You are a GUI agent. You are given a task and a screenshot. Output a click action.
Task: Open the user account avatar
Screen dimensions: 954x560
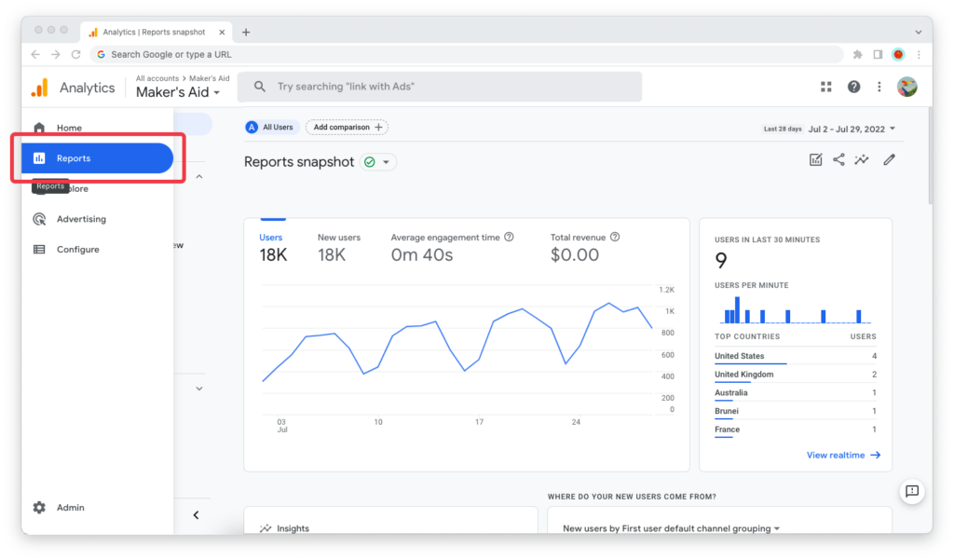(x=907, y=87)
